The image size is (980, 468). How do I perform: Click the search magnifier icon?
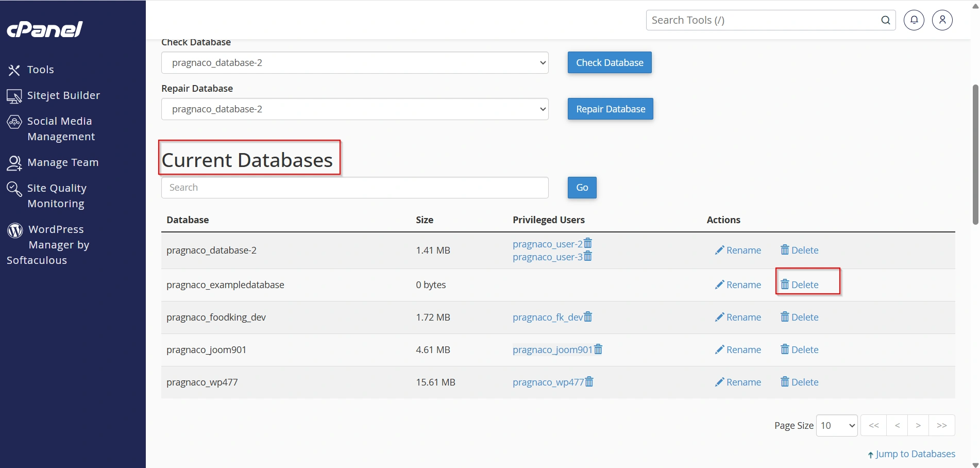(x=886, y=20)
